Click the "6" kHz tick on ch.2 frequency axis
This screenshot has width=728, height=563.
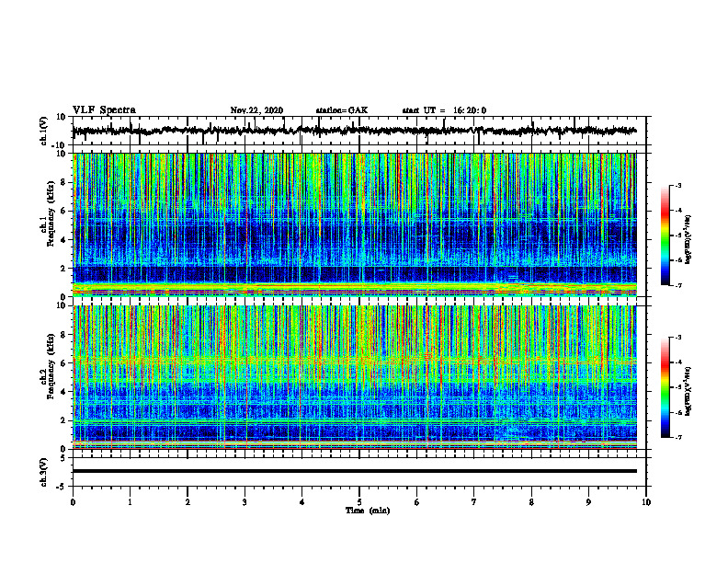pyautogui.click(x=63, y=363)
